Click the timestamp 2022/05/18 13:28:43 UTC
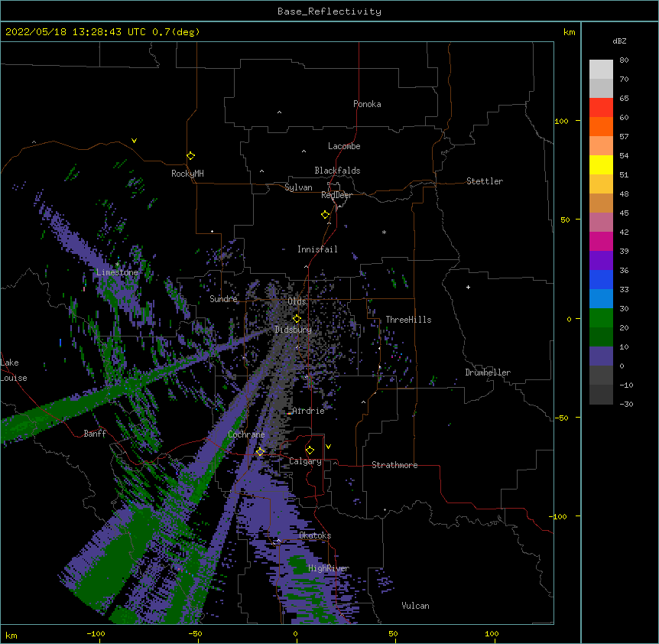The width and height of the screenshot is (659, 644). (x=76, y=32)
